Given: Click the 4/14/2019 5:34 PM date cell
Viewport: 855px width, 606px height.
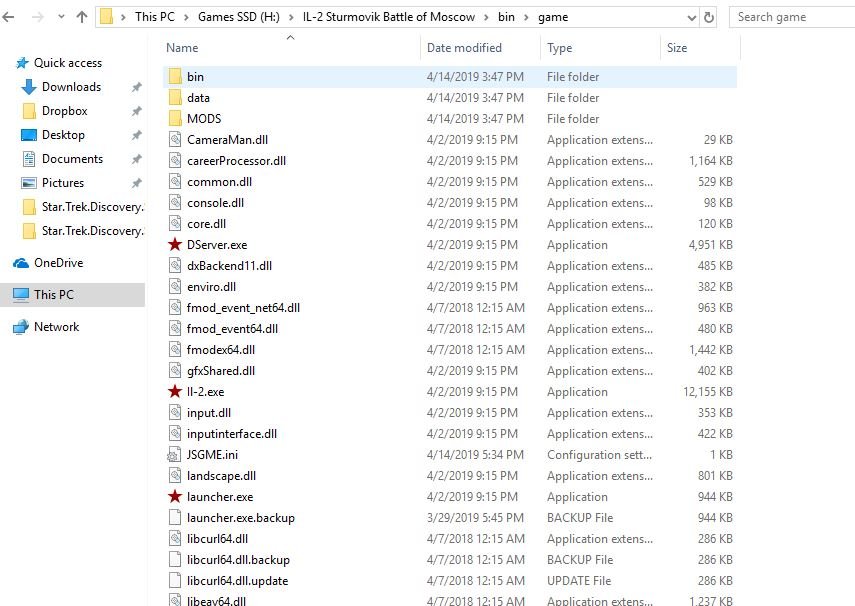Looking at the screenshot, I should point(475,455).
